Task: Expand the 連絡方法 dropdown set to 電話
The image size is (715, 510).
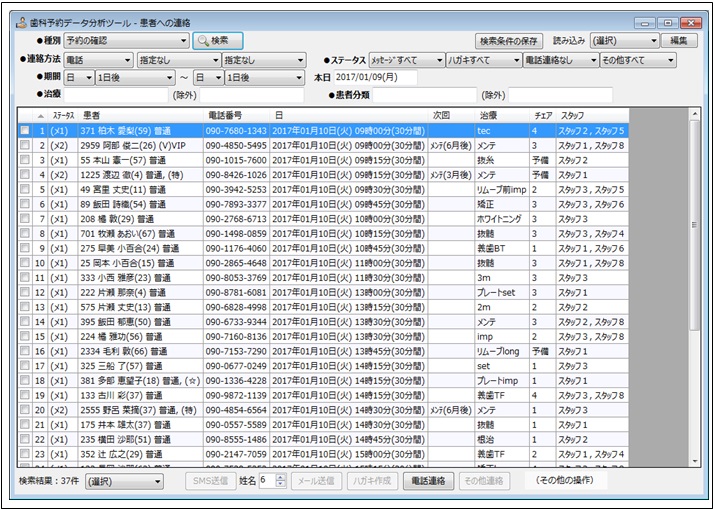Action: [100, 60]
